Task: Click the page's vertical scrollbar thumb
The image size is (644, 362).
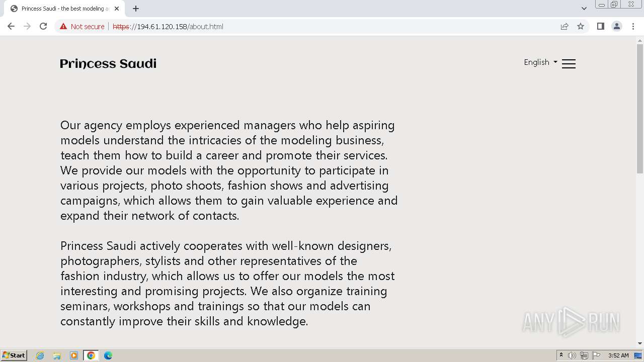Action: [640, 108]
